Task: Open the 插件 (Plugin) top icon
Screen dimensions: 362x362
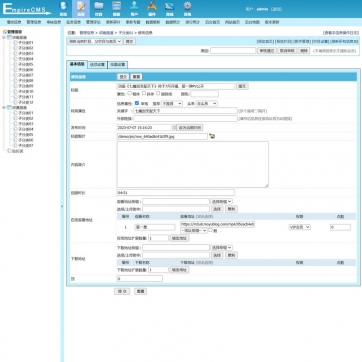Action: 152,8
